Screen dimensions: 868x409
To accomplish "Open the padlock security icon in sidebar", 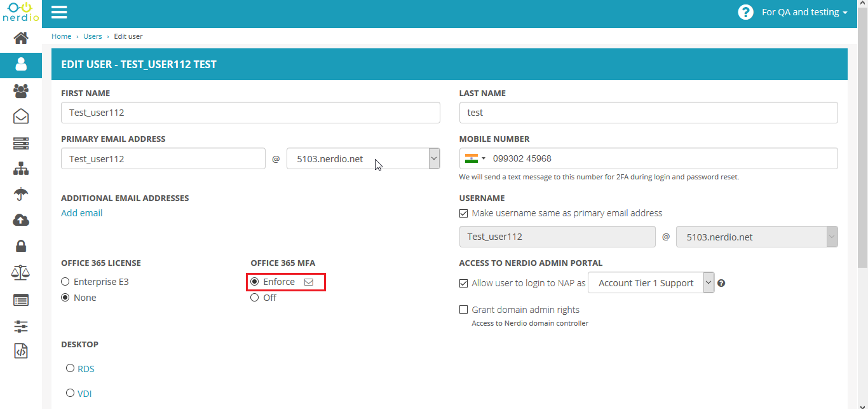I will click(21, 246).
